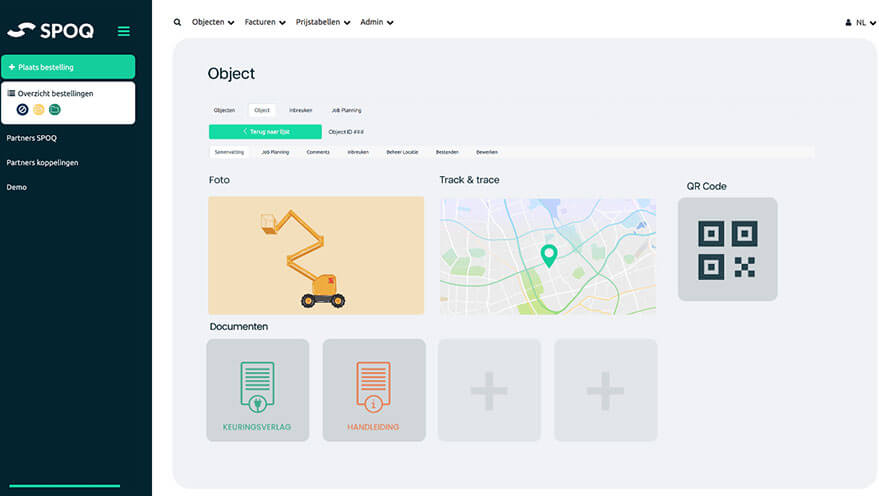
Task: Switch to the Comments tab
Action: 318,152
